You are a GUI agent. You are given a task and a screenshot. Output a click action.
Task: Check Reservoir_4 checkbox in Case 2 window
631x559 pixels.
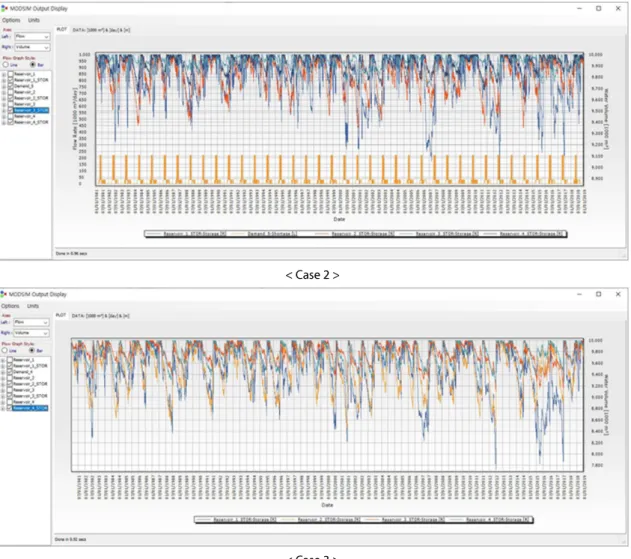(x=10, y=116)
